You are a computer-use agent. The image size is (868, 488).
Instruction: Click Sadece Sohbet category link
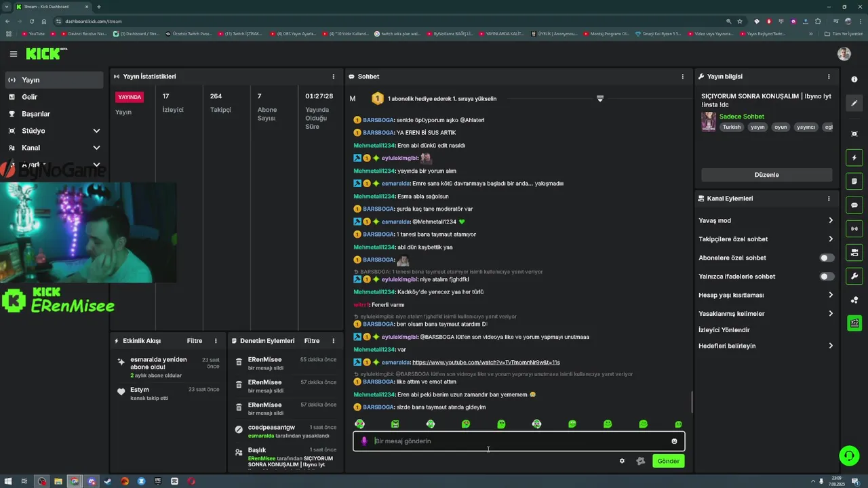742,117
